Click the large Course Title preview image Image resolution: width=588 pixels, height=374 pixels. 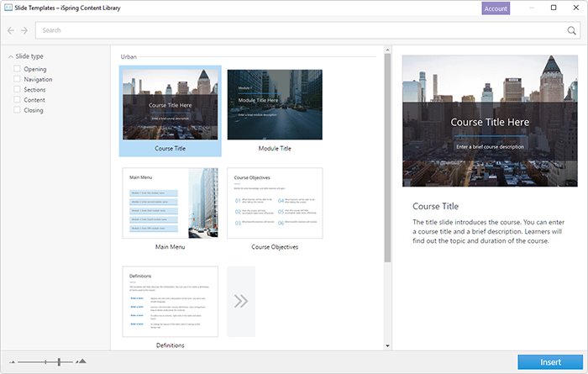[490, 121]
